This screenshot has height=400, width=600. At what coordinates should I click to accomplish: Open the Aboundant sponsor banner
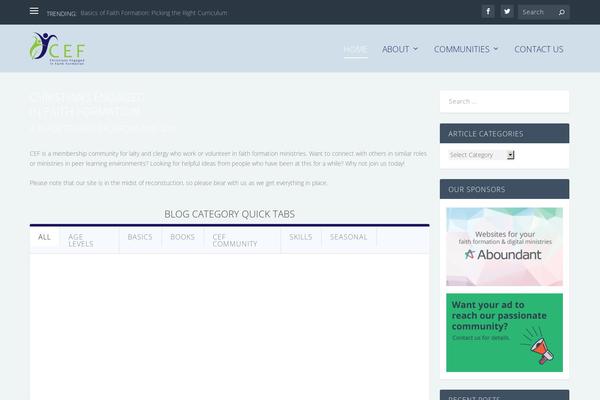click(x=504, y=247)
